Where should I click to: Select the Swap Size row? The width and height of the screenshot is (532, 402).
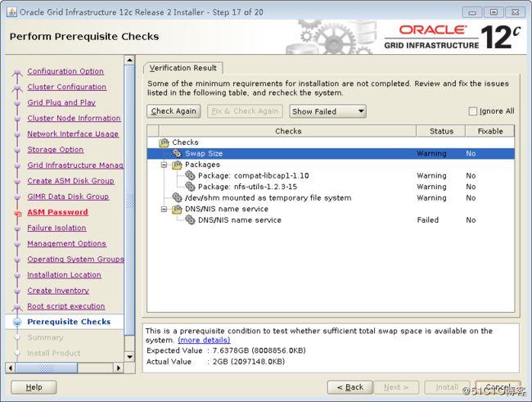click(331, 153)
